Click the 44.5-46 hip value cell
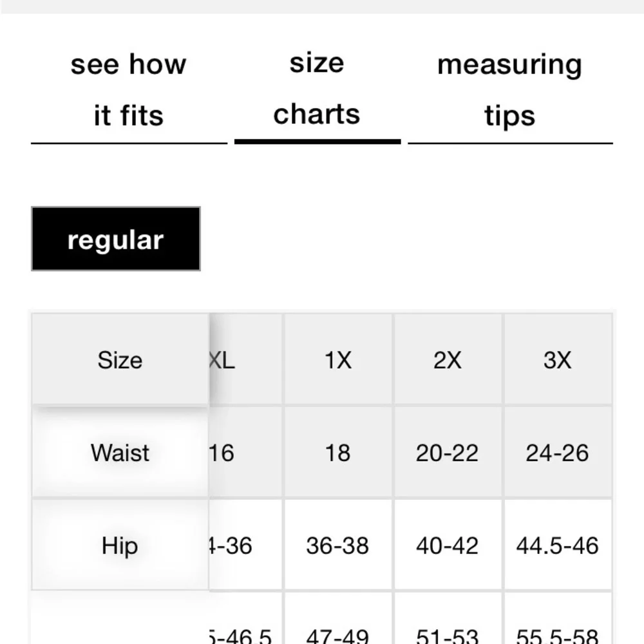 558,545
